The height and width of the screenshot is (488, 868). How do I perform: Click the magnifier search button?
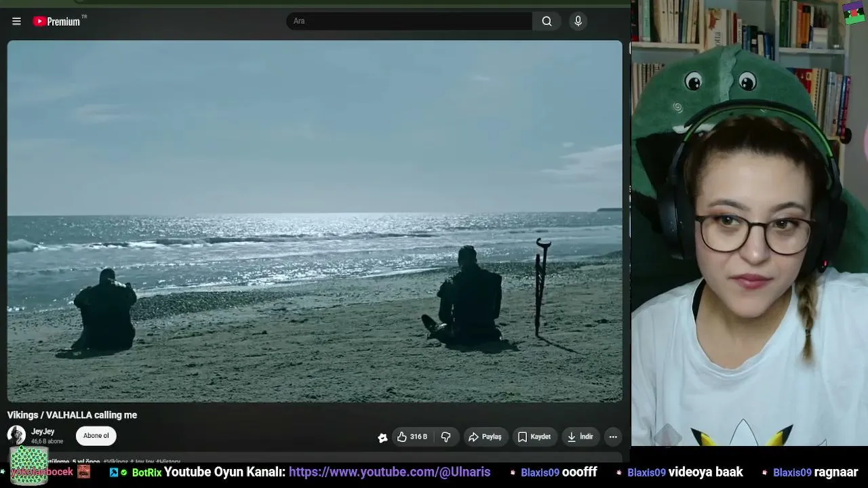pyautogui.click(x=547, y=21)
